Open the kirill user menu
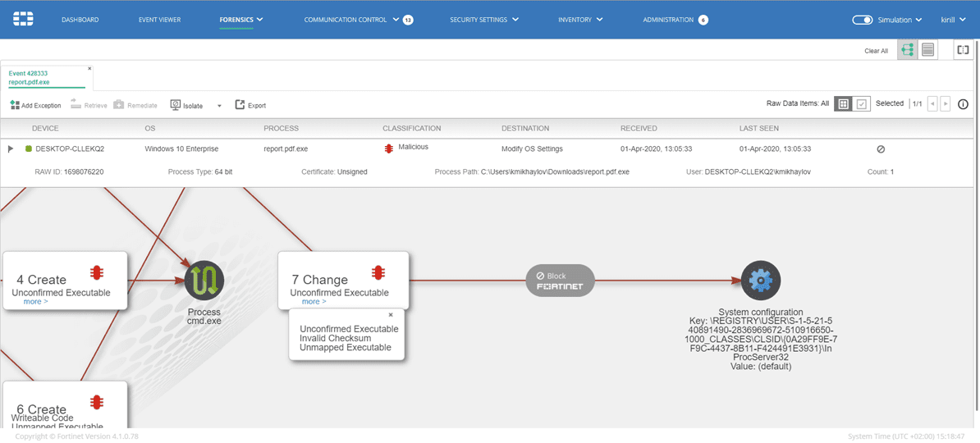The height and width of the screenshot is (443, 980). (953, 20)
